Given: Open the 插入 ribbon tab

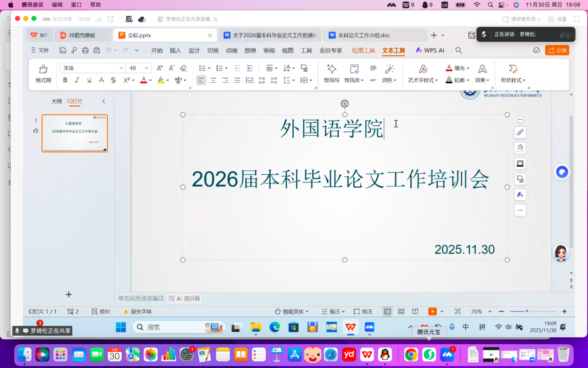Looking at the screenshot, I should pos(175,51).
